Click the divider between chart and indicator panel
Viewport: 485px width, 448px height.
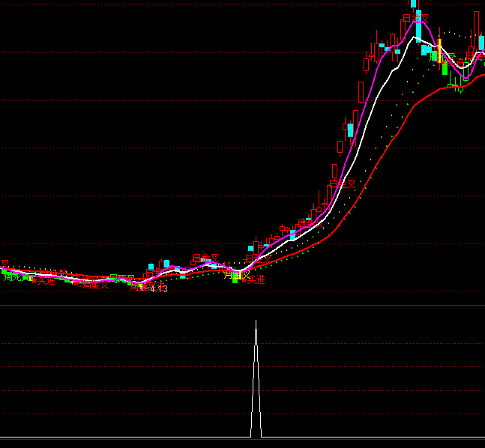tap(242, 305)
